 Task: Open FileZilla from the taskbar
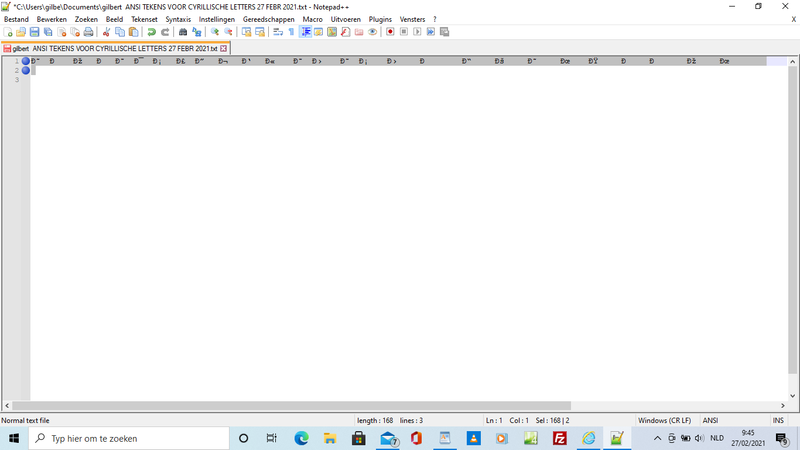(560, 438)
